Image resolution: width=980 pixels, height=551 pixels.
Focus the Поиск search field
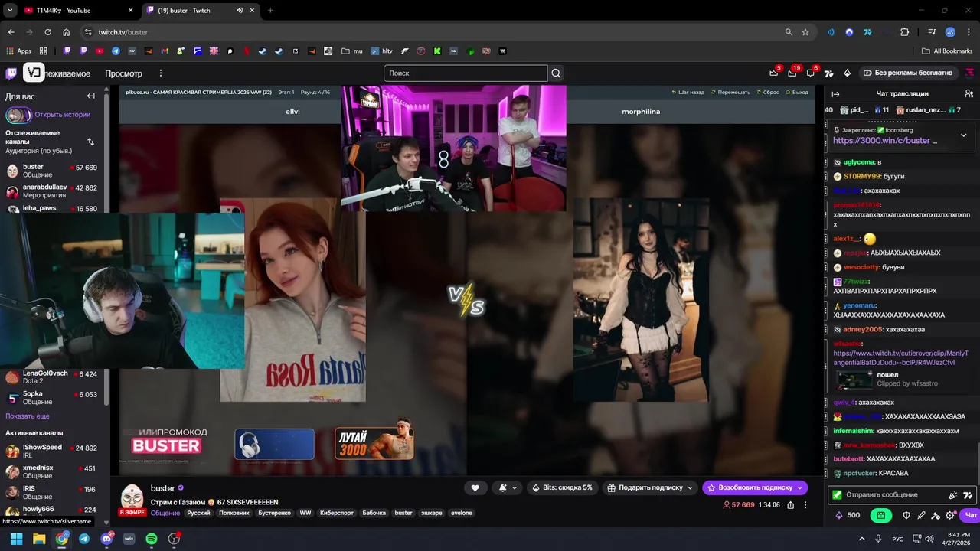click(465, 73)
